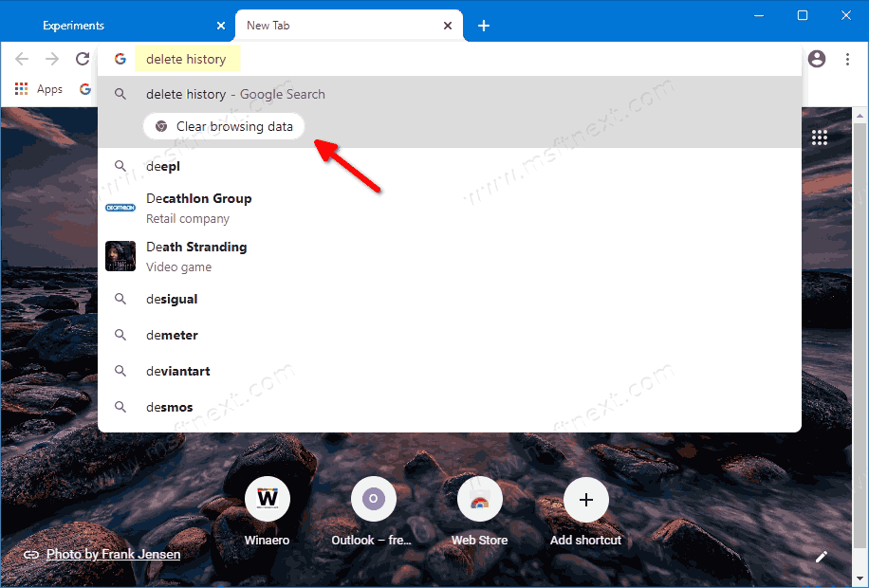Select the deviantart suggestion
869x588 pixels.
coord(177,371)
